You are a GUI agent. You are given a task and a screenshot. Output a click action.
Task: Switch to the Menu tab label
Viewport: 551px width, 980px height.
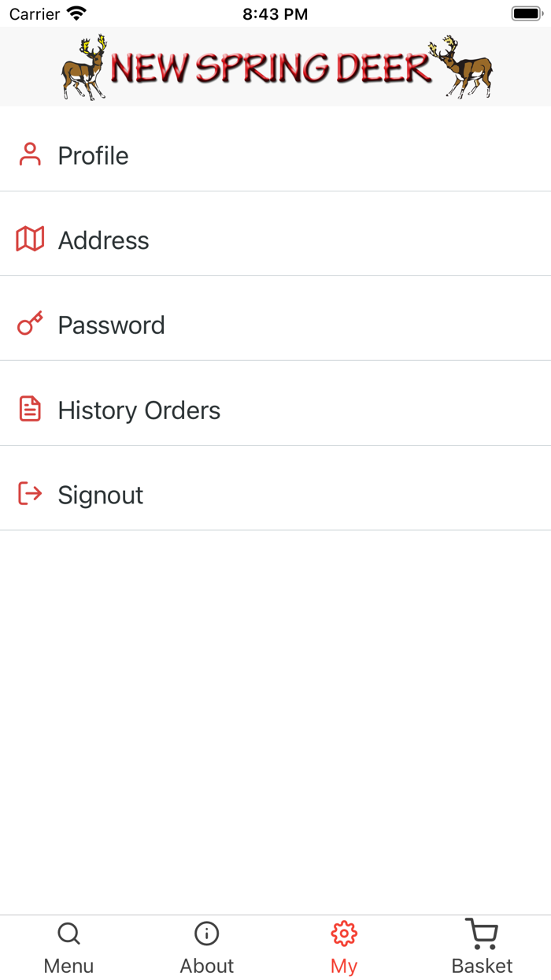click(68, 966)
